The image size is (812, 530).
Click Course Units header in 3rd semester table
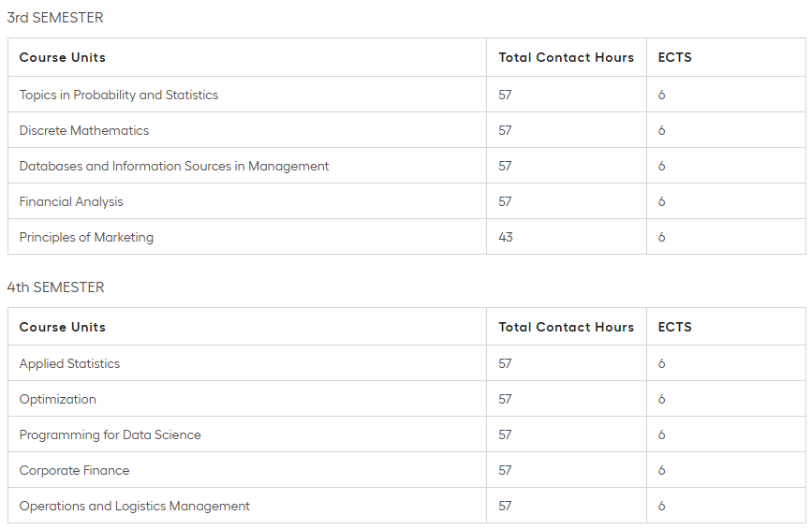tap(63, 57)
